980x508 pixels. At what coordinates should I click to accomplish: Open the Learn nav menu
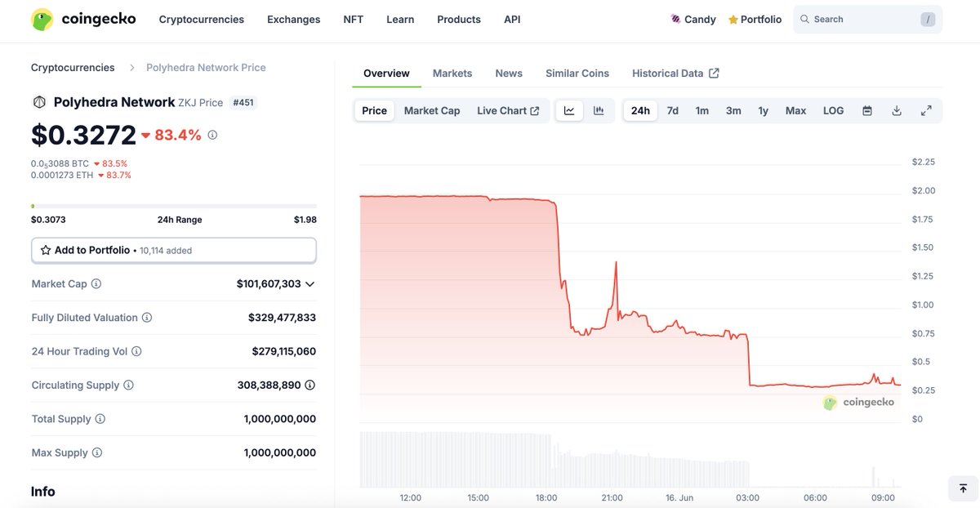pos(400,19)
